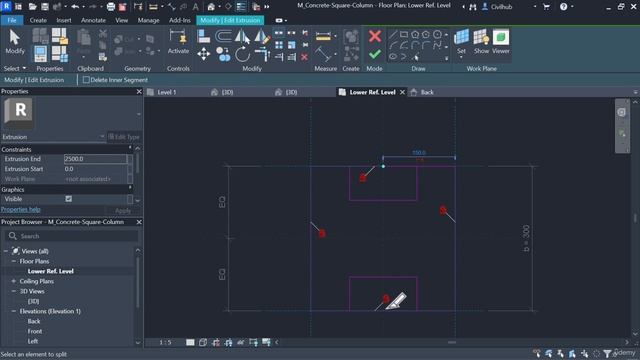The image size is (640, 360).
Task: Click Undo in quick access toolbar
Action: (x=75, y=7)
